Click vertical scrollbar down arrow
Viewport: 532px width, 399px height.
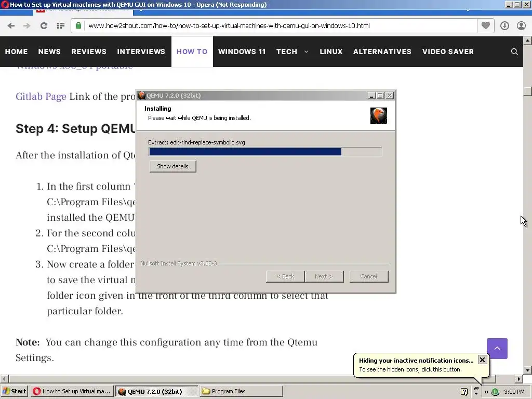[x=527, y=370]
